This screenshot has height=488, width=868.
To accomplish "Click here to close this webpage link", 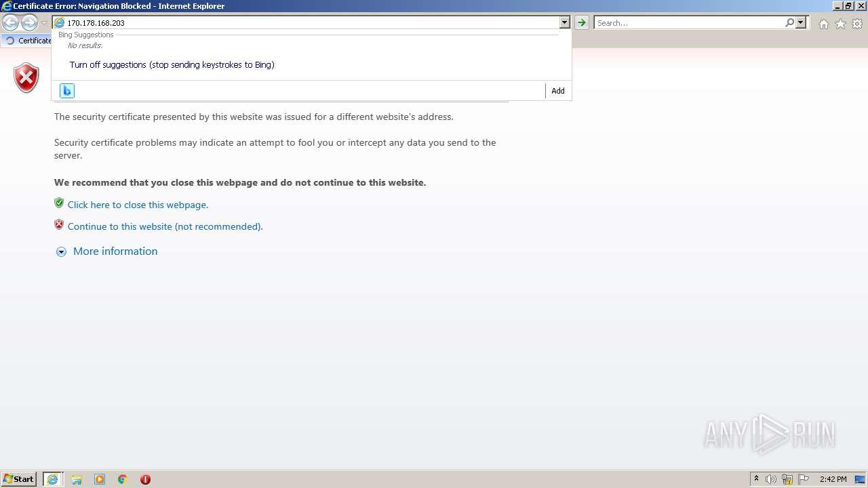I will (x=138, y=205).
